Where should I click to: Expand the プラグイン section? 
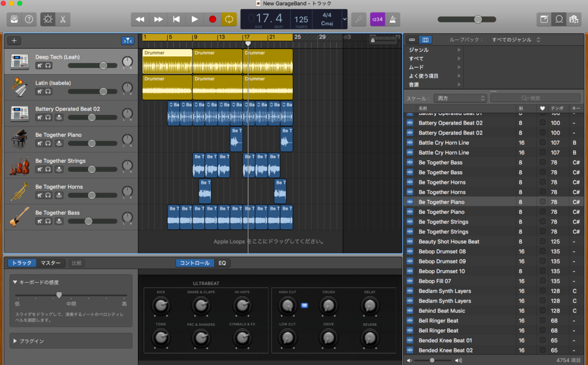point(15,341)
